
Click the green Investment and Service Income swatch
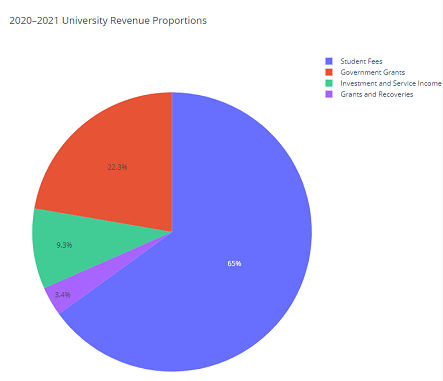pos(329,83)
